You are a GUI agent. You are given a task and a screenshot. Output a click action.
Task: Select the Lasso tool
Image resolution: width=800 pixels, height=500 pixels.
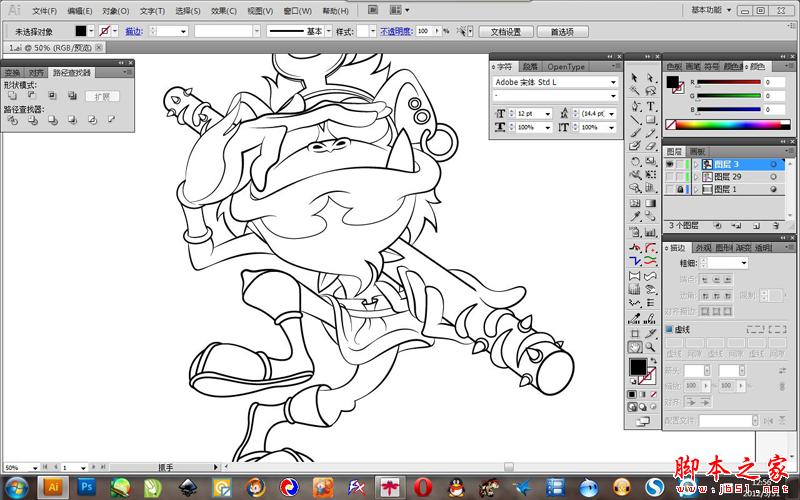651,91
